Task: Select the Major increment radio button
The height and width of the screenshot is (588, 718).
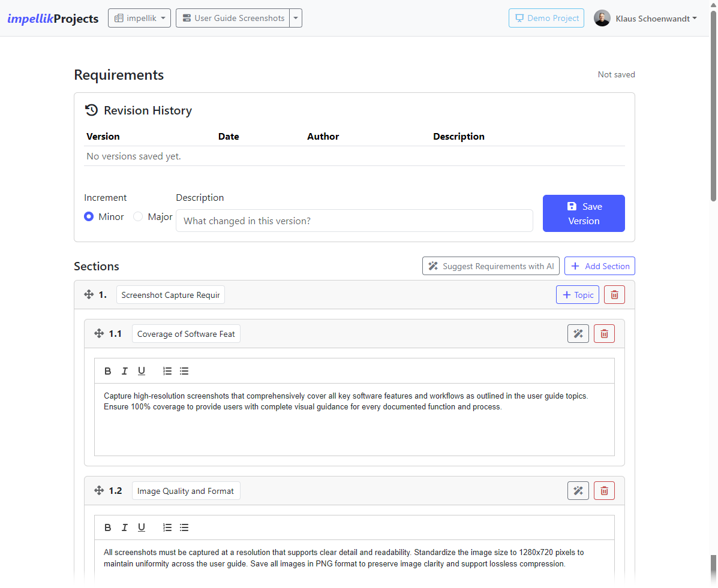Action: (138, 216)
